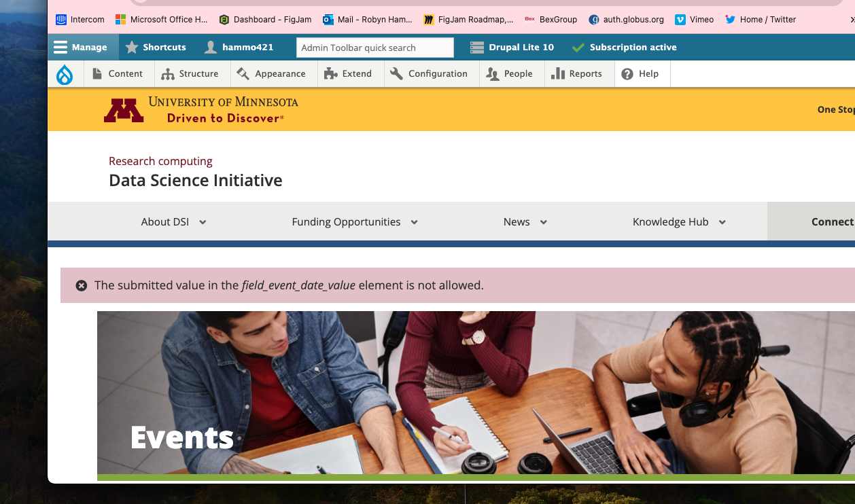This screenshot has width=855, height=504.
Task: Open the Reports menu
Action: point(576,74)
